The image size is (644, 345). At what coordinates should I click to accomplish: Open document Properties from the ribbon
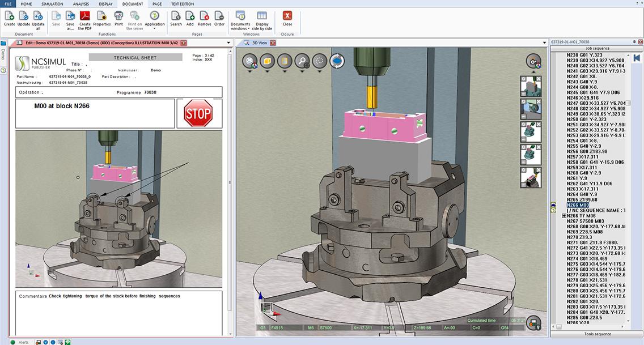(x=102, y=16)
